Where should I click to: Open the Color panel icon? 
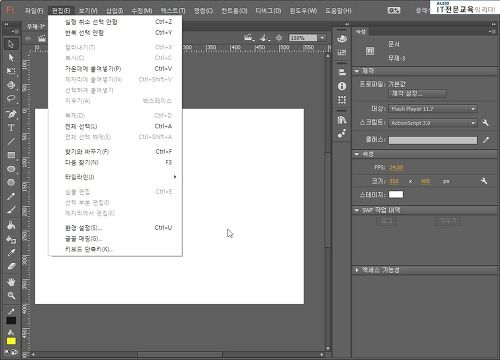tap(342, 39)
